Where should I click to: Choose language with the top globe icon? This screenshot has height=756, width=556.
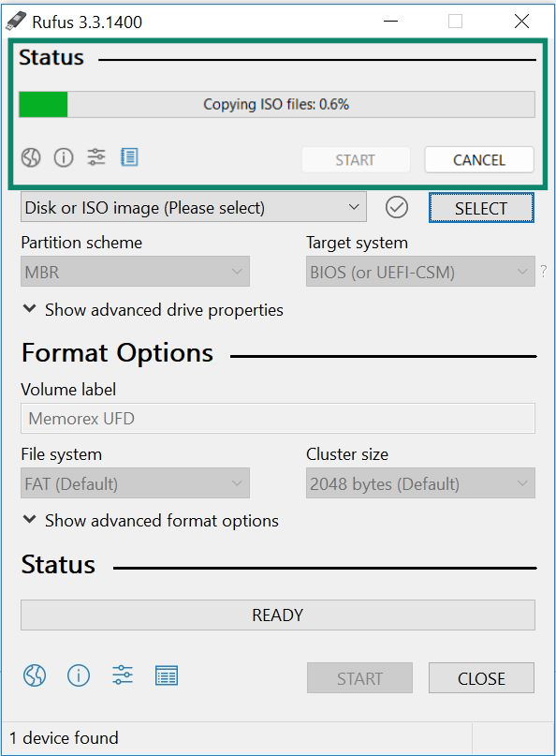30,157
